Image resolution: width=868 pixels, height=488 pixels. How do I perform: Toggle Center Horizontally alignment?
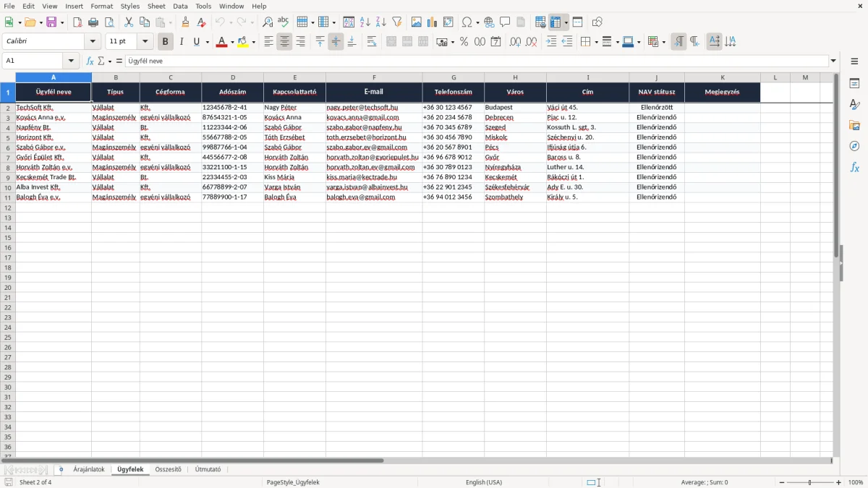tap(284, 42)
